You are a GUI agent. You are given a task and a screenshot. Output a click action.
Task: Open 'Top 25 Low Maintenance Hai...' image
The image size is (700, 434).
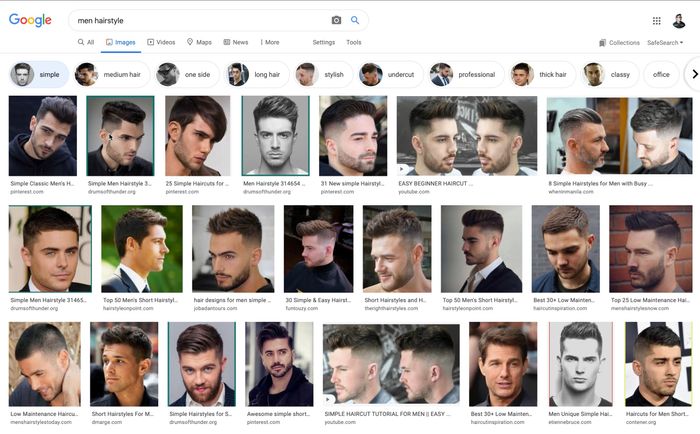coord(651,249)
